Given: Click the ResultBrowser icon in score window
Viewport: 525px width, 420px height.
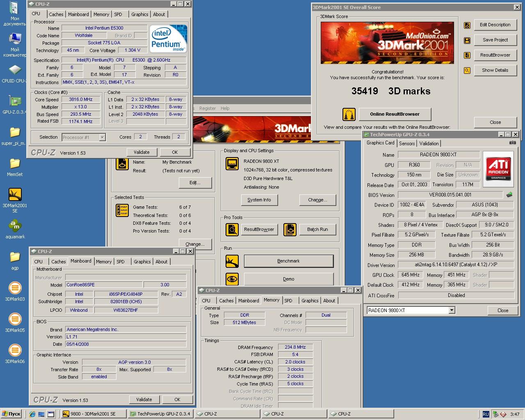Looking at the screenshot, I should pyautogui.click(x=467, y=55).
